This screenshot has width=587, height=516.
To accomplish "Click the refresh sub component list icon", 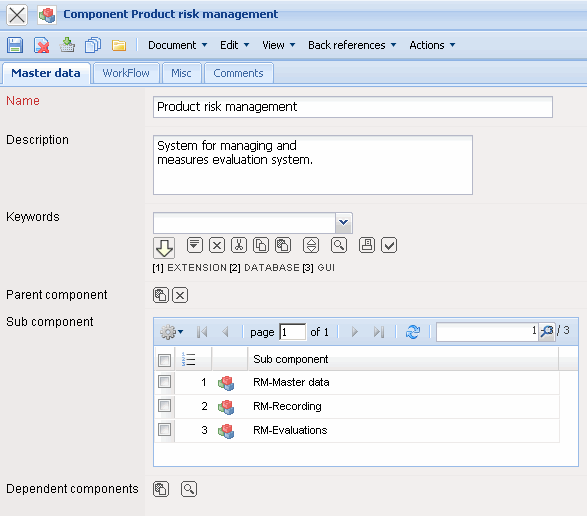I will [413, 332].
